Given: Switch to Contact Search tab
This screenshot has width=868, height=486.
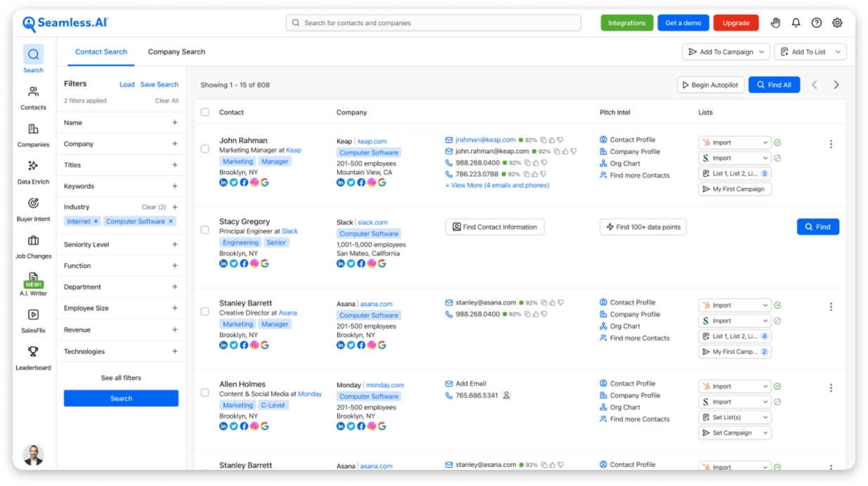Looking at the screenshot, I should pos(101,52).
